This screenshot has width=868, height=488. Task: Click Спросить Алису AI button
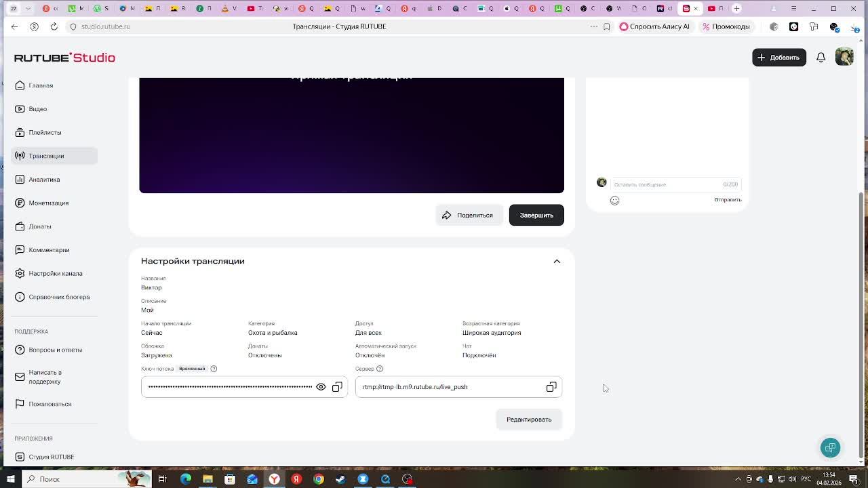pyautogui.click(x=654, y=26)
